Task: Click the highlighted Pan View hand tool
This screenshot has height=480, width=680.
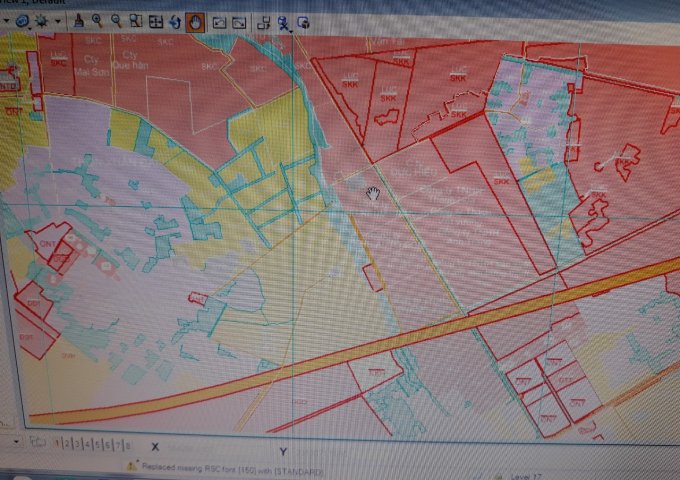Action: tap(195, 20)
